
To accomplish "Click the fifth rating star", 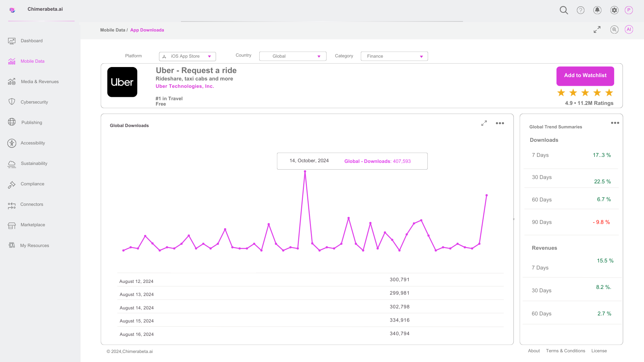I will click(x=609, y=93).
